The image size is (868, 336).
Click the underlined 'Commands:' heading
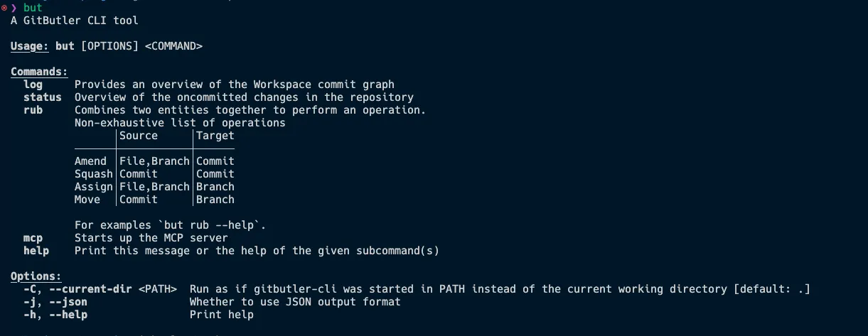point(39,72)
